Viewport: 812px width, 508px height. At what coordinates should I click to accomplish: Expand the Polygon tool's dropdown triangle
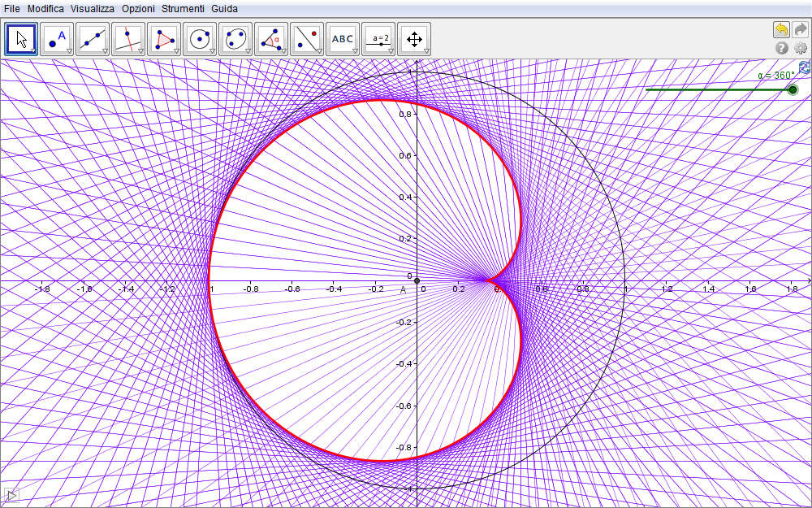tap(176, 51)
